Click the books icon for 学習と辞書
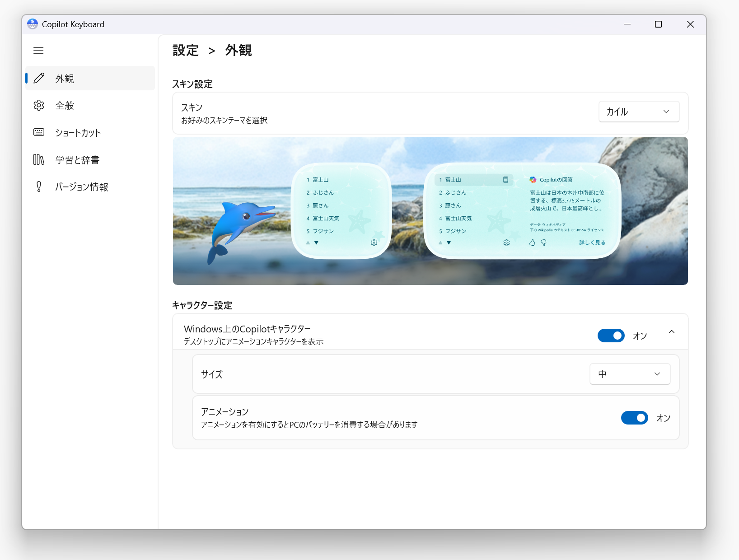Image resolution: width=739 pixels, height=560 pixels. tap(39, 159)
